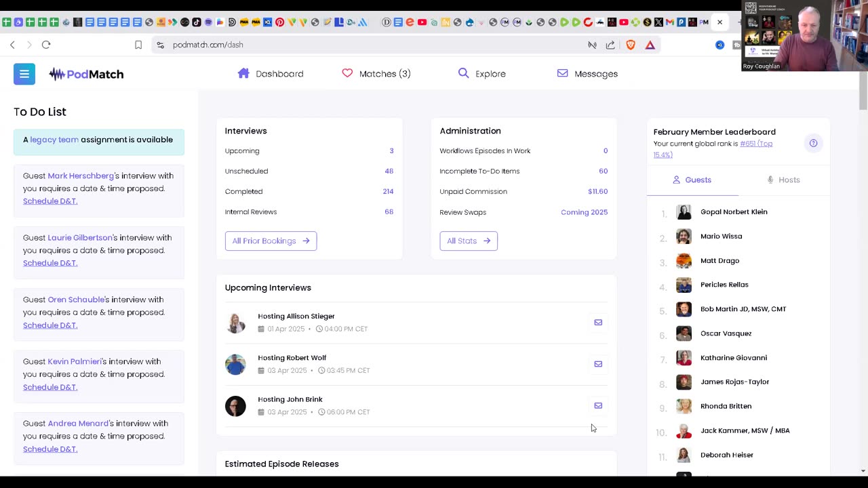Schedule D&T for Mark Herschberg
The height and width of the screenshot is (488, 868).
(50, 201)
